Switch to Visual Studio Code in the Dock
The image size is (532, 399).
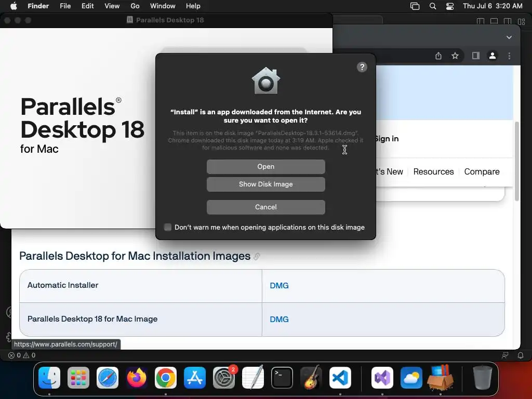coord(340,378)
